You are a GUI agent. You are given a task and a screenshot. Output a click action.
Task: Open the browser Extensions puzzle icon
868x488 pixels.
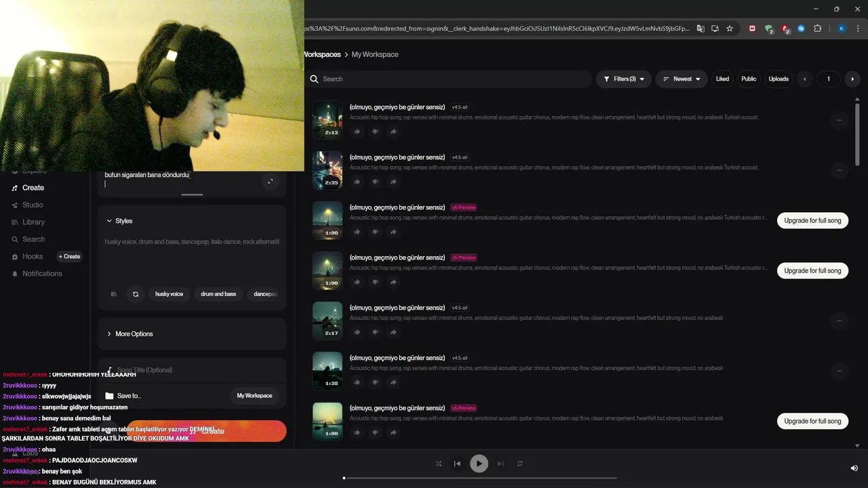tap(817, 28)
